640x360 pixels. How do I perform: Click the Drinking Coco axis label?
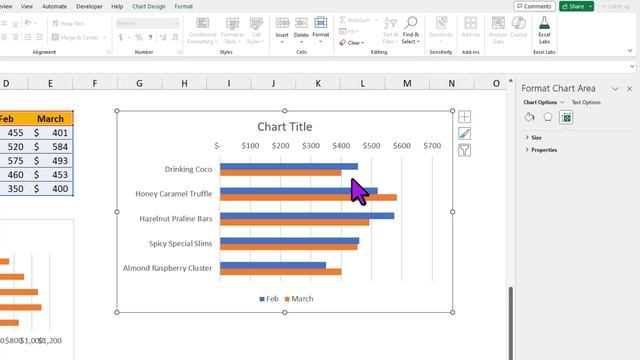188,169
